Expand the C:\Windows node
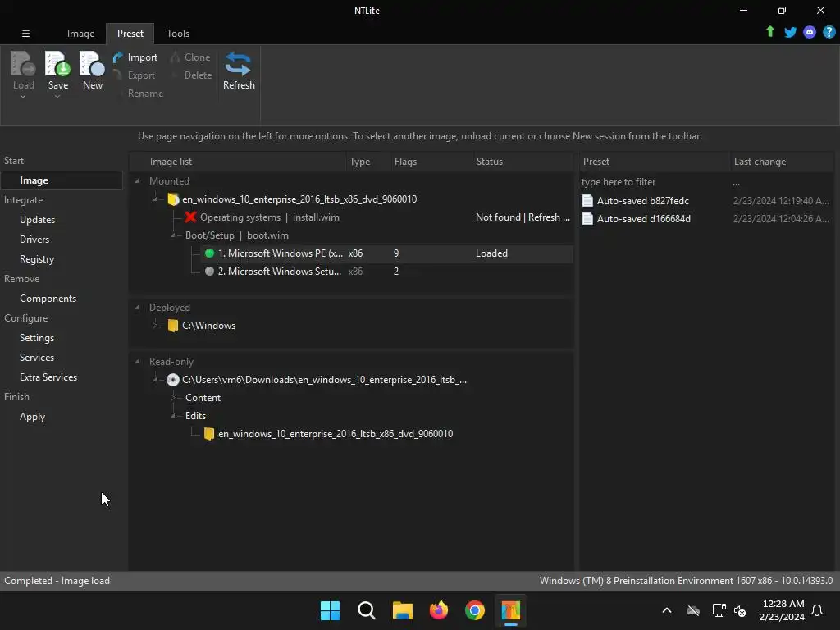Viewport: 840px width, 630px height. 155,325
